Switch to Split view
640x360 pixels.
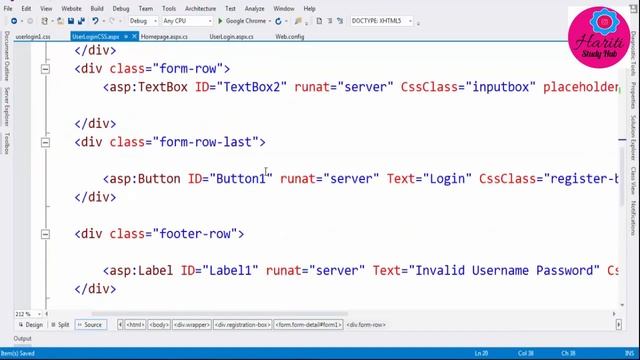(60, 325)
